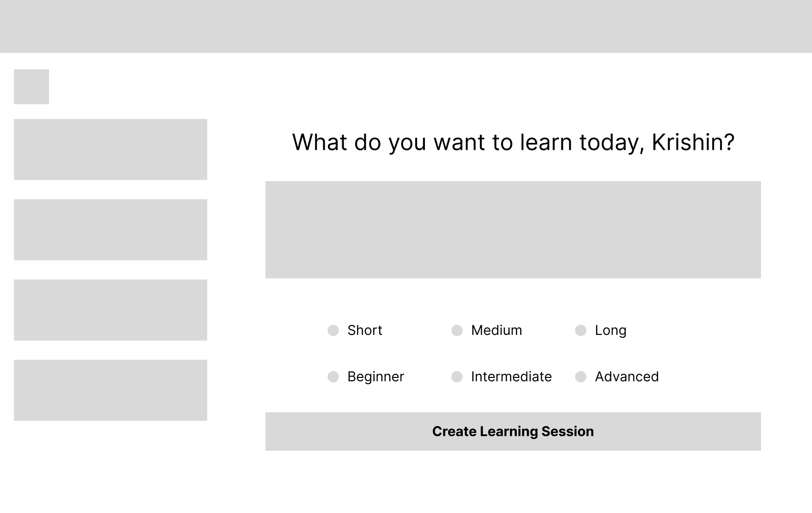The image size is (812, 513).
Task: Select the bottom sidebar placeholder card
Action: tap(111, 390)
